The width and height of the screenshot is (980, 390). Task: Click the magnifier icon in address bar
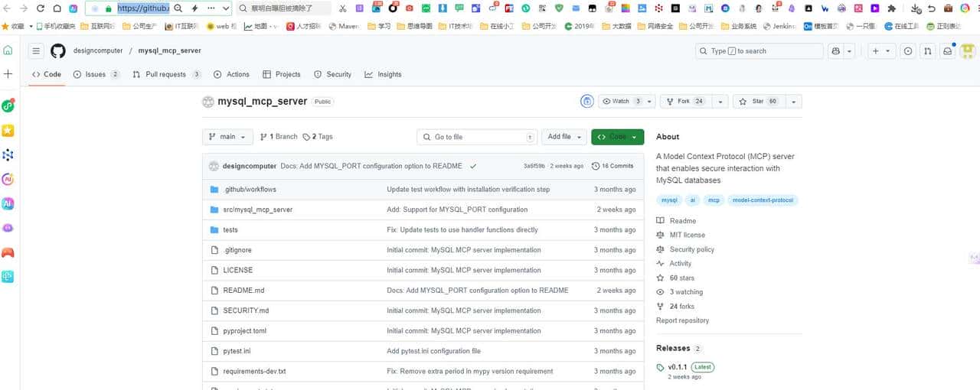(x=178, y=8)
